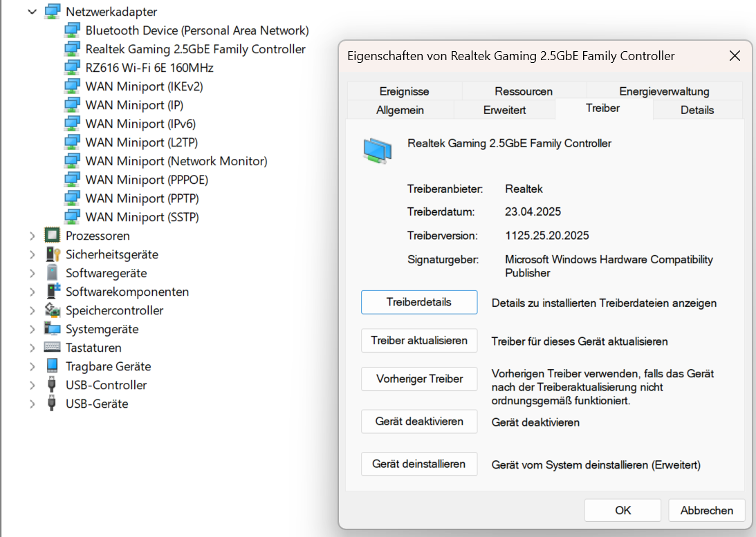Click the Softwarekomponenten icon
The height and width of the screenshot is (537, 756).
point(52,292)
